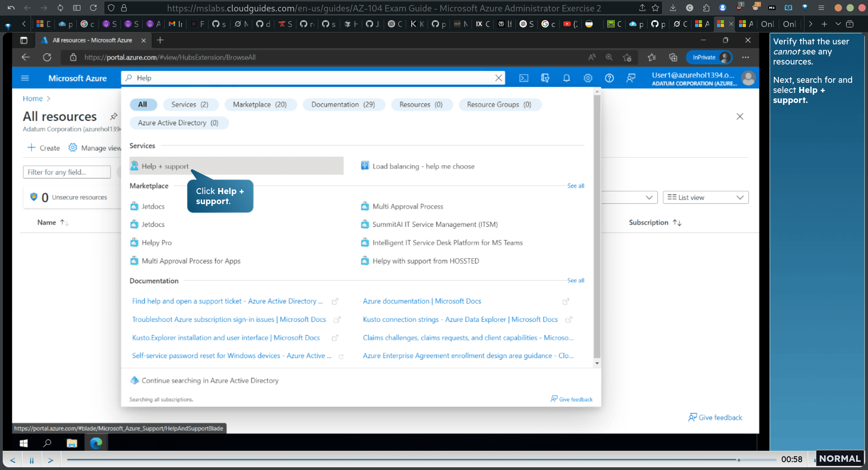Screen dimensions: 868x470
Task: Sort resources by Name column
Action: [53, 222]
